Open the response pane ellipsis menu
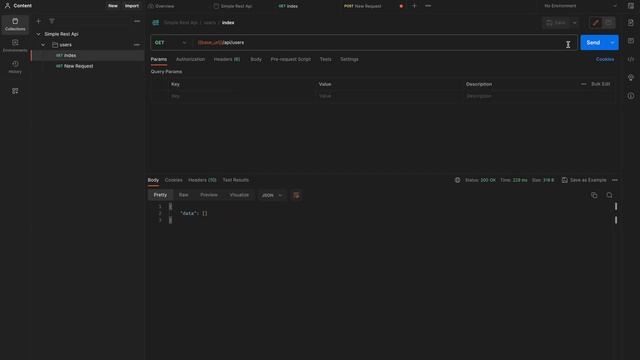The image size is (640, 360). coord(615,180)
